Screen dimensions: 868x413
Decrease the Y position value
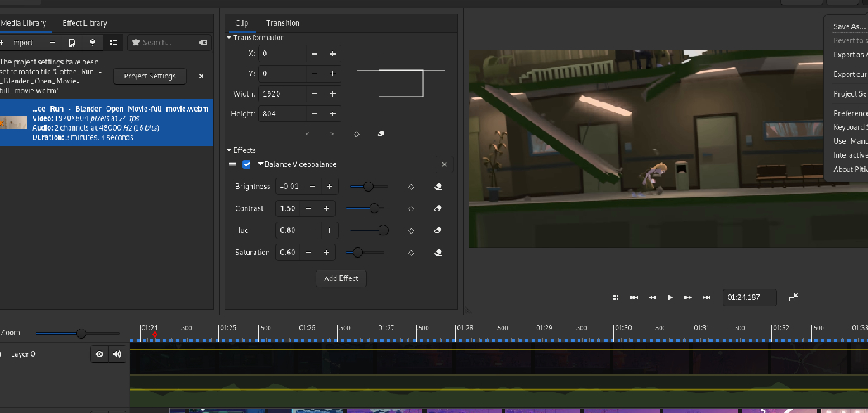click(315, 74)
